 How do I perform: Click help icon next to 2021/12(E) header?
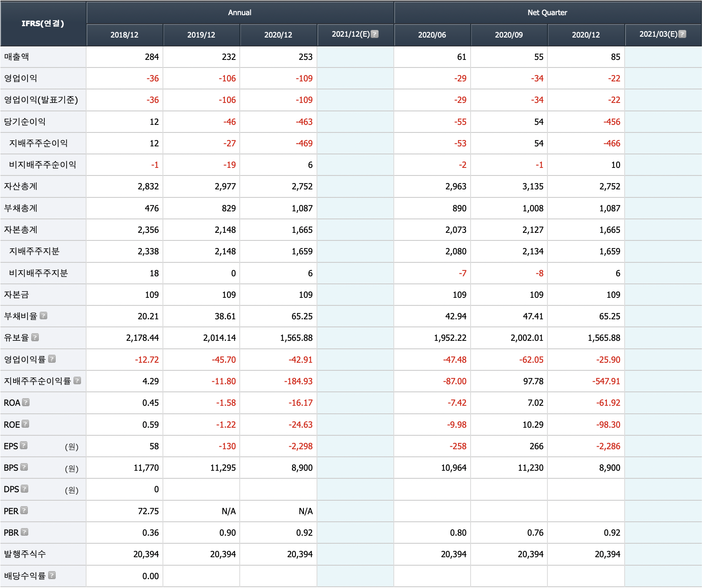pyautogui.click(x=374, y=34)
